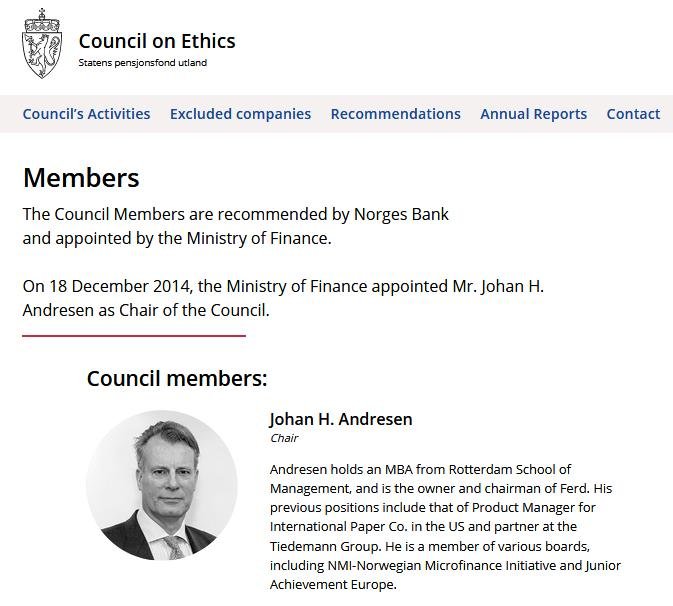Viewport: 673px width, 606px height.
Task: Click the Norwegian coat of arms logo
Action: tap(41, 45)
